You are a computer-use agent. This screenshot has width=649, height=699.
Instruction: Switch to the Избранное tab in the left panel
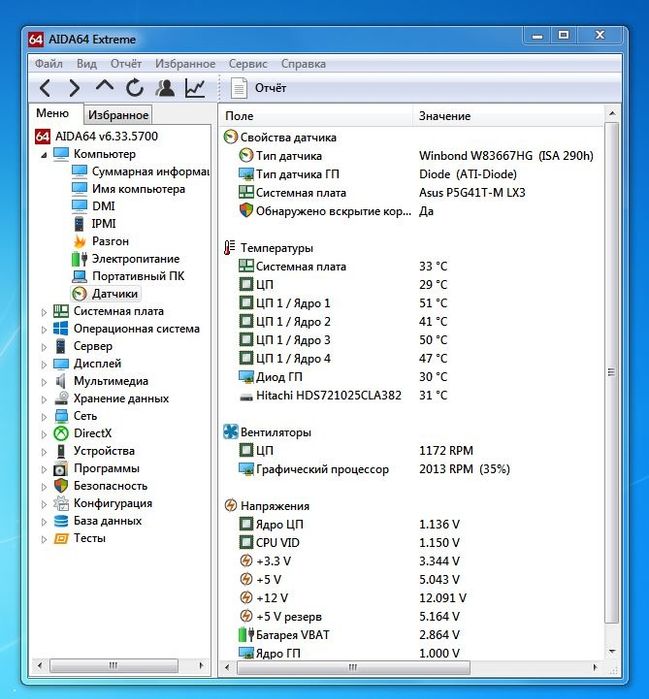click(x=118, y=115)
